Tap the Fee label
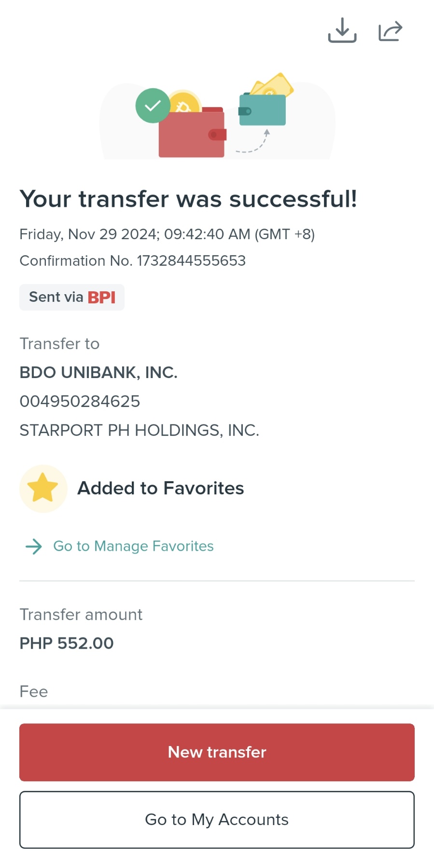The image size is (434, 868). [34, 692]
